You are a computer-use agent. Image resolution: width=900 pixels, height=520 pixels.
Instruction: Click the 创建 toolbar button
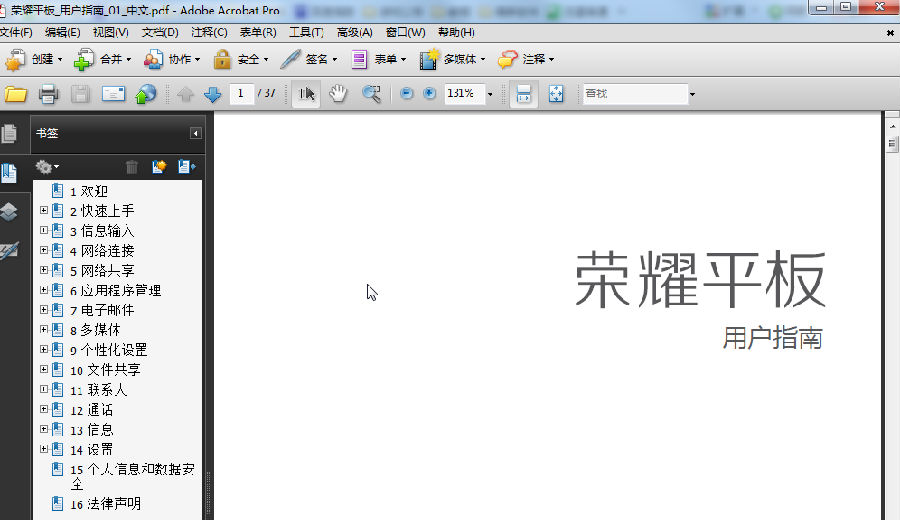(34, 59)
